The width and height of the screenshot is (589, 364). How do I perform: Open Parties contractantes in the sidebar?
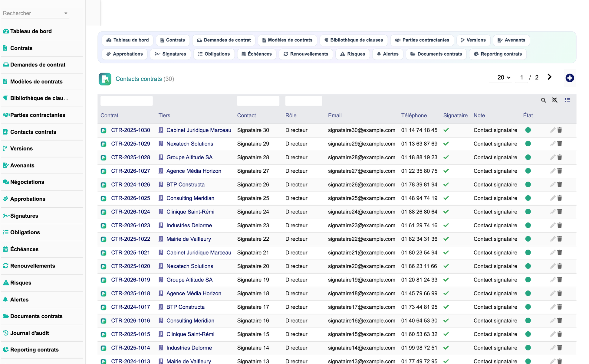(42, 115)
